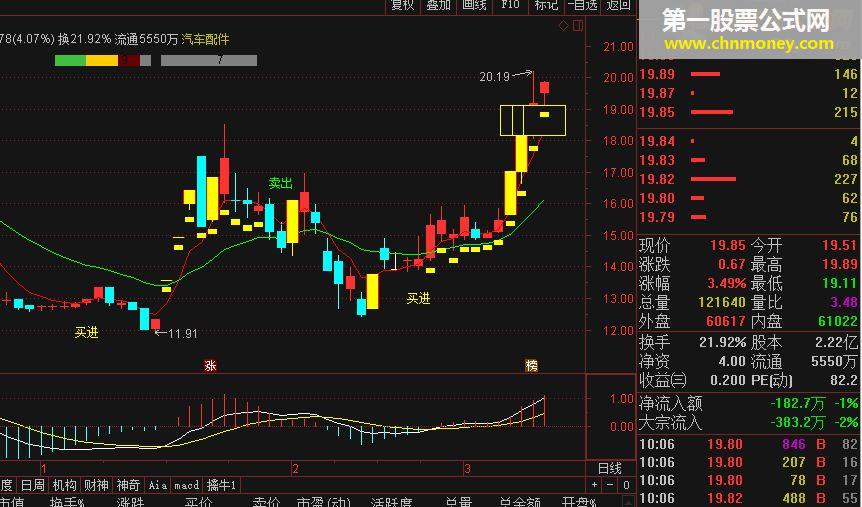
Task: Select the 画线 drawing tool
Action: coord(474,5)
